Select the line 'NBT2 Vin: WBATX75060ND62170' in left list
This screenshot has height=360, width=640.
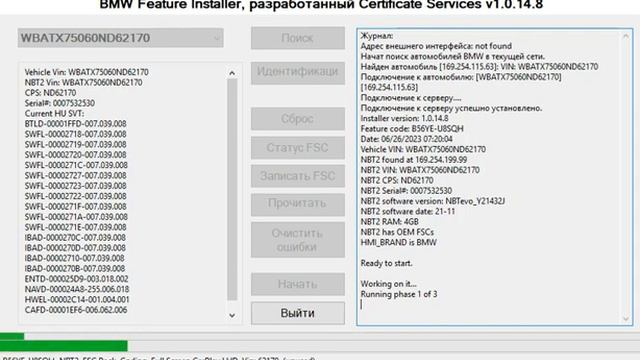point(83,82)
